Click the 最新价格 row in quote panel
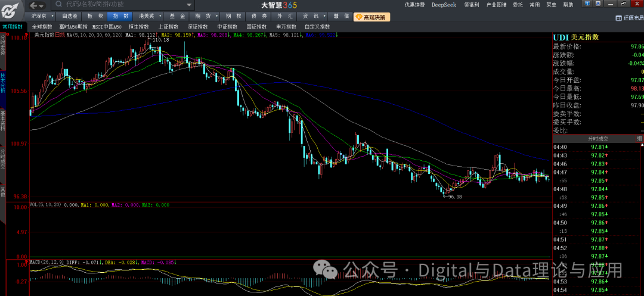The width and height of the screenshot is (644, 296). [599, 46]
